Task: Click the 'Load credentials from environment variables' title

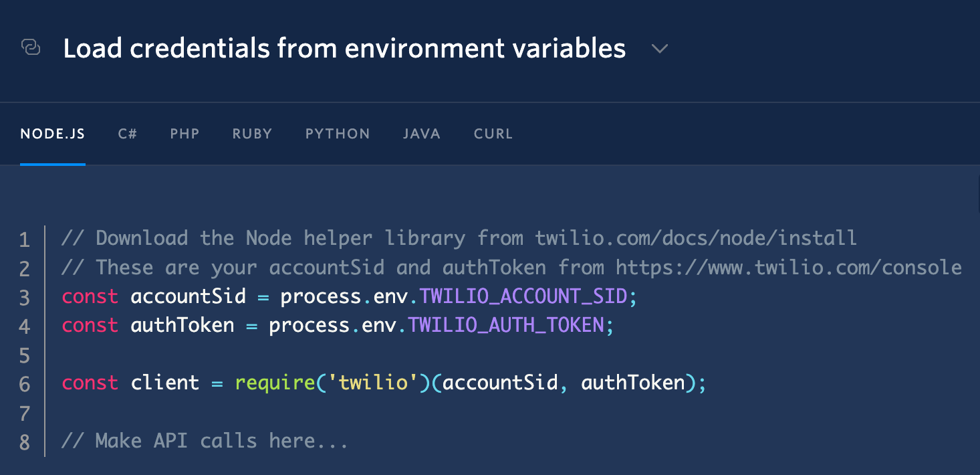Action: coord(344,49)
